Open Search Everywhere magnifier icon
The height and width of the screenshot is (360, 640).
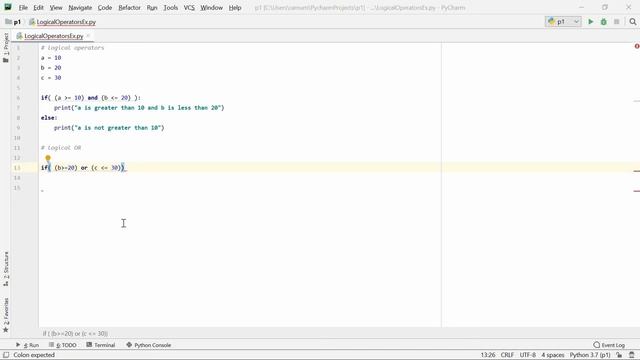pyautogui.click(x=633, y=22)
